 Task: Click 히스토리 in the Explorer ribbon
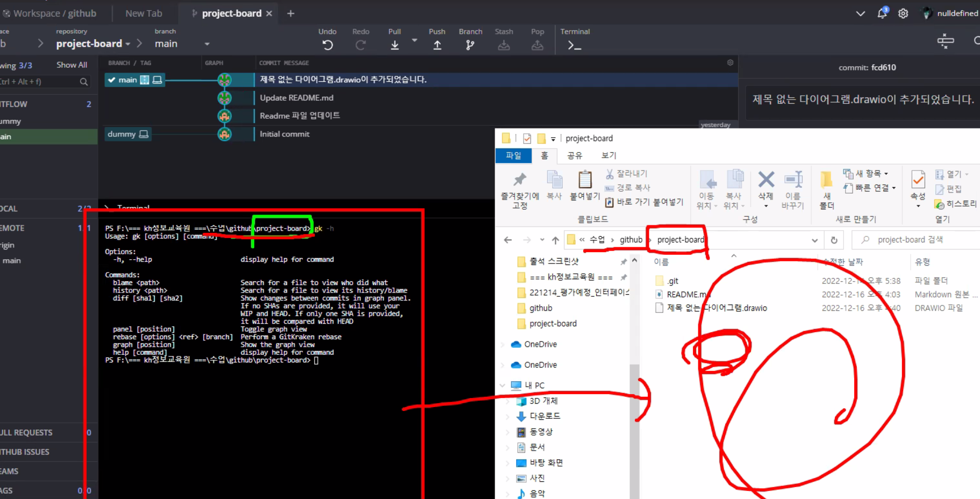[x=956, y=204]
